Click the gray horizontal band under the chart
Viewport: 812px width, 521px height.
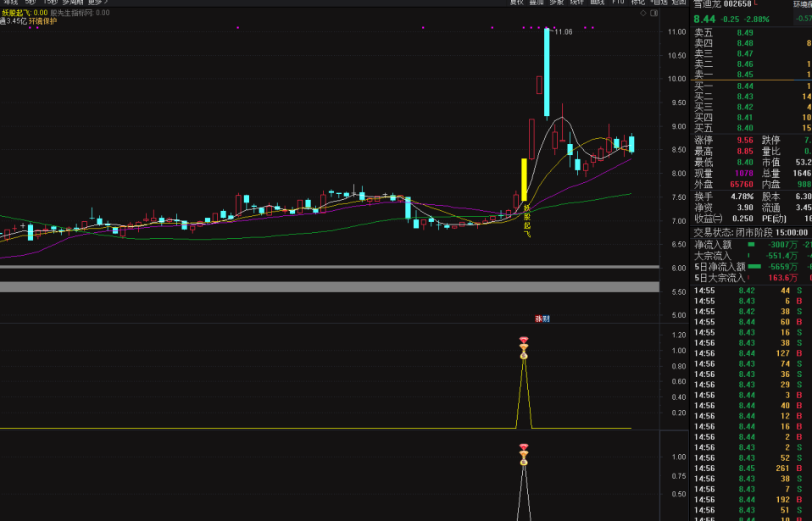pyautogui.click(x=330, y=286)
